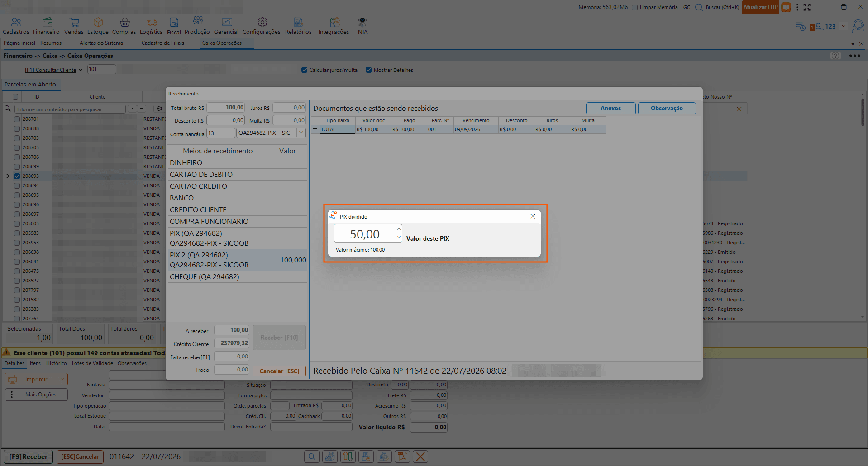Click the Mais Opções button
Screen dimensions: 868x466
tap(36, 395)
